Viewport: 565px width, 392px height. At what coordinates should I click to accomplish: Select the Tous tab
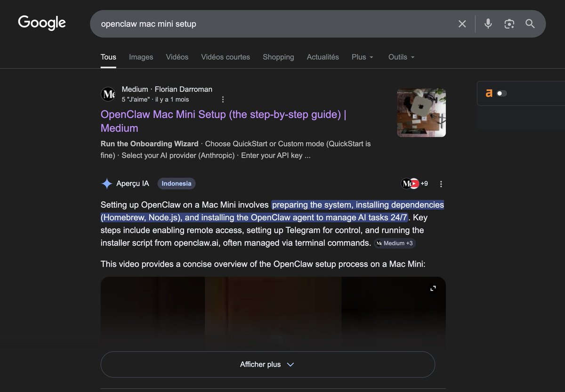point(108,57)
